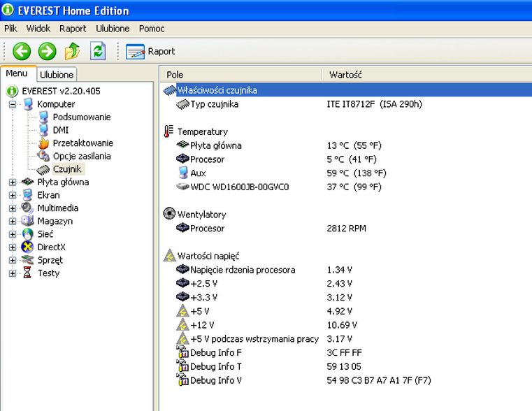Expand the Testy tree node
The height and width of the screenshot is (411, 532).
13,273
